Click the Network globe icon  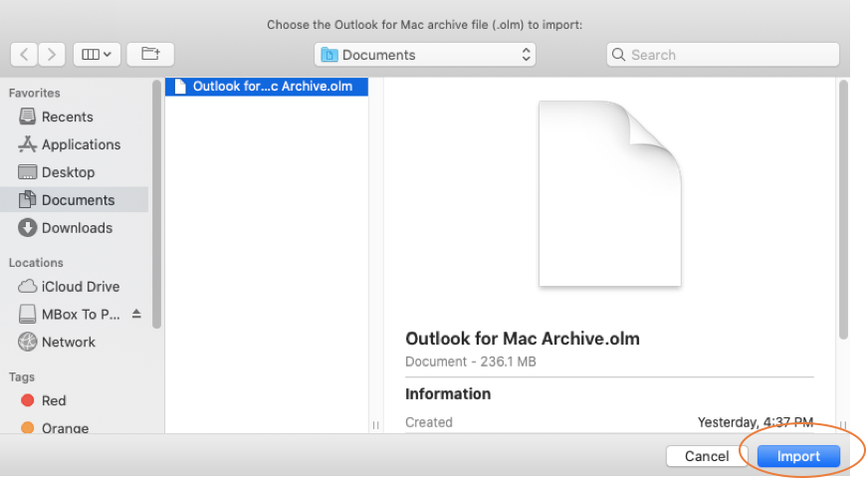click(x=27, y=342)
